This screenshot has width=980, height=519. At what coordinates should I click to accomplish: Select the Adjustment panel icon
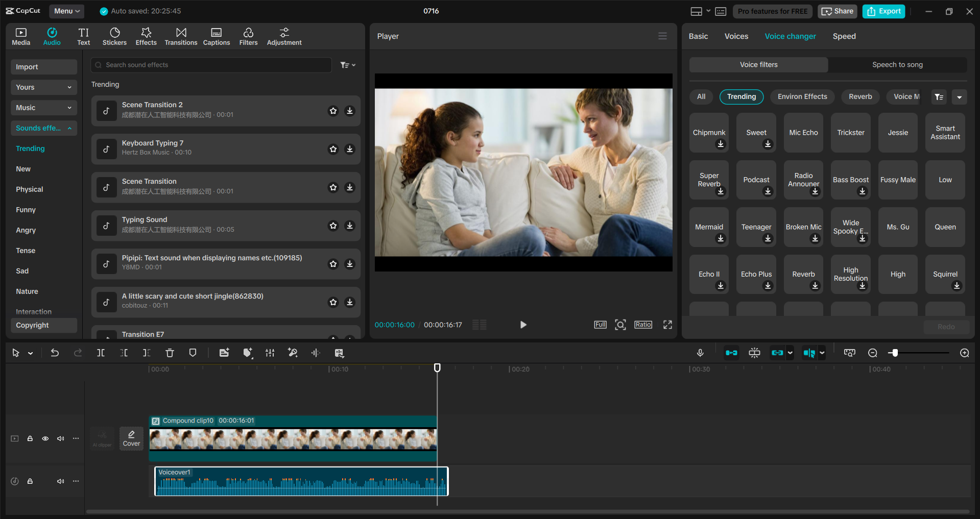(284, 36)
